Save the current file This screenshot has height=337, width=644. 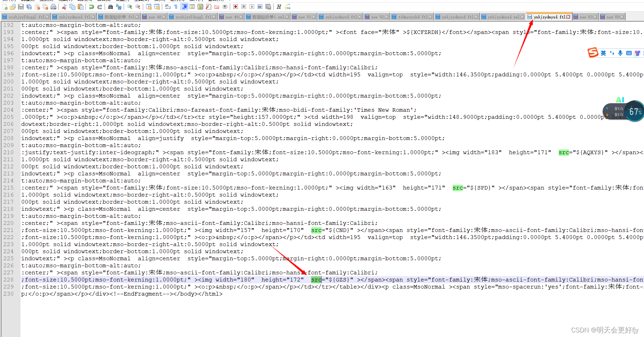[21, 7]
